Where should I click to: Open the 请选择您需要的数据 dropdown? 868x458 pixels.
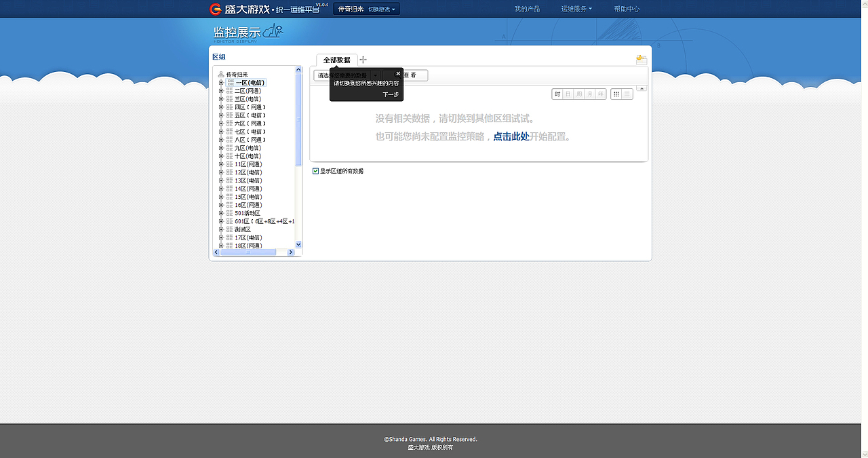(347, 75)
